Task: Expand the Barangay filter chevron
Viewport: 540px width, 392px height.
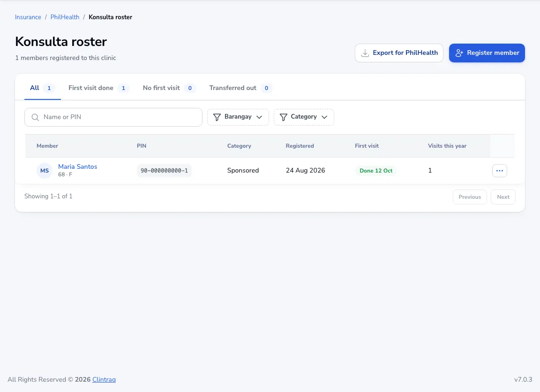Action: (x=259, y=117)
